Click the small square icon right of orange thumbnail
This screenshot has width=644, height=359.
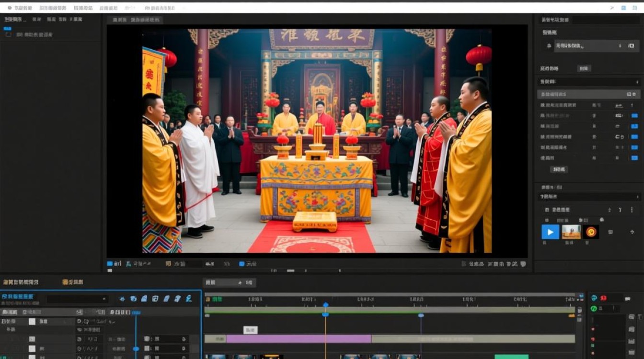pyautogui.click(x=610, y=232)
